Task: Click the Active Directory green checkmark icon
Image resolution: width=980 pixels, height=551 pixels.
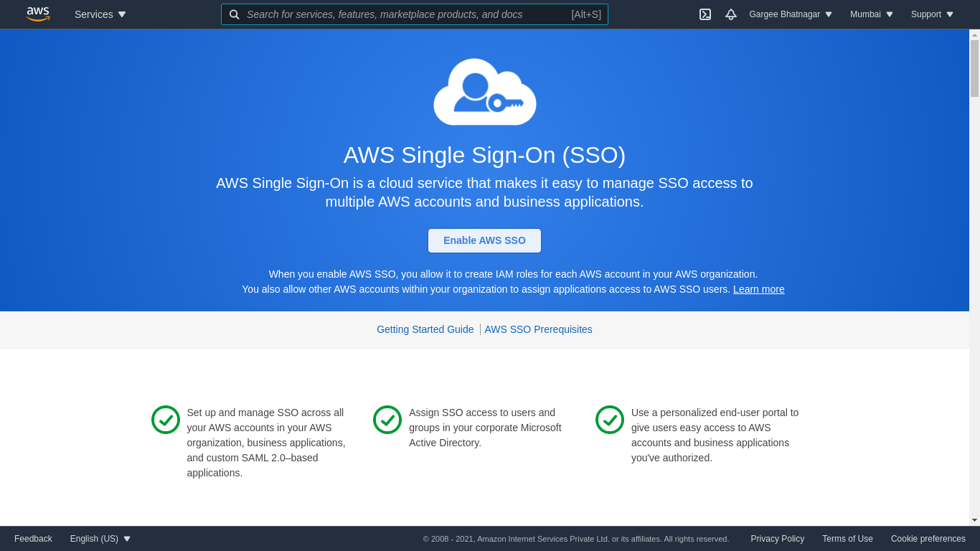Action: [x=387, y=420]
